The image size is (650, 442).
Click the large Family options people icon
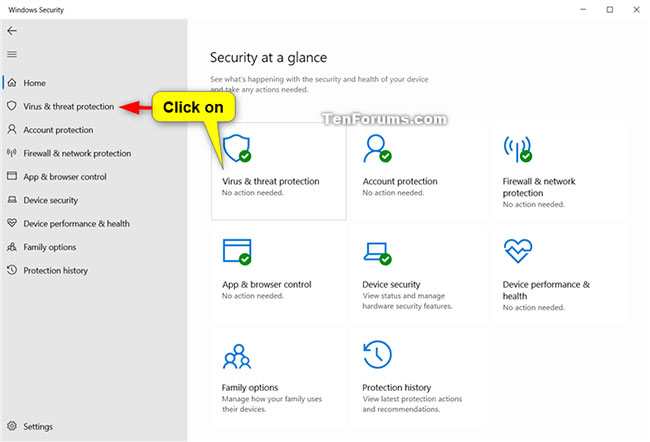pos(237,357)
